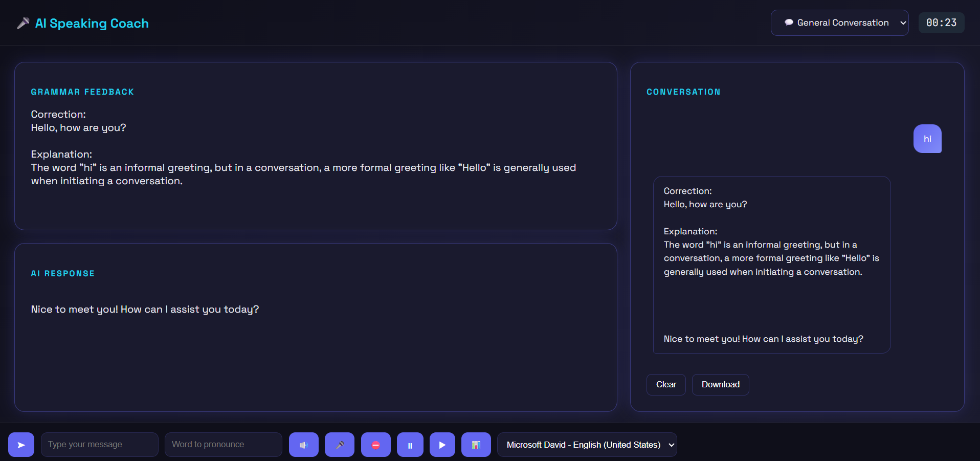Screen dimensions: 980x461
Task: Open the bar chart statistics button
Action: click(x=476, y=445)
